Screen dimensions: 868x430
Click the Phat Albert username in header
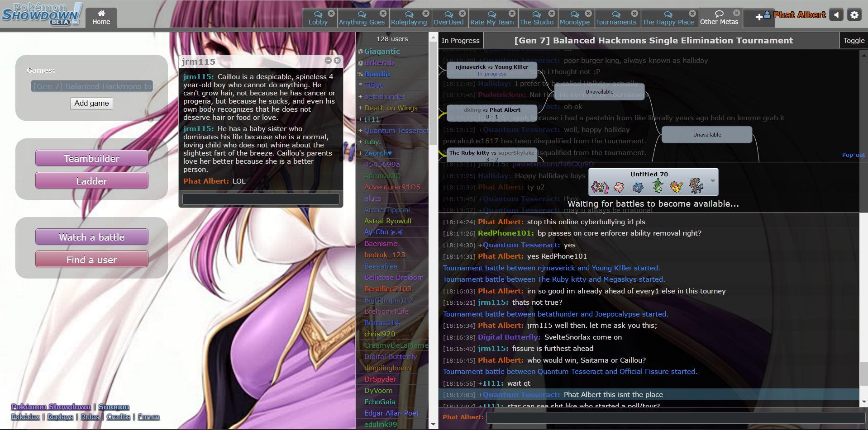coord(800,15)
